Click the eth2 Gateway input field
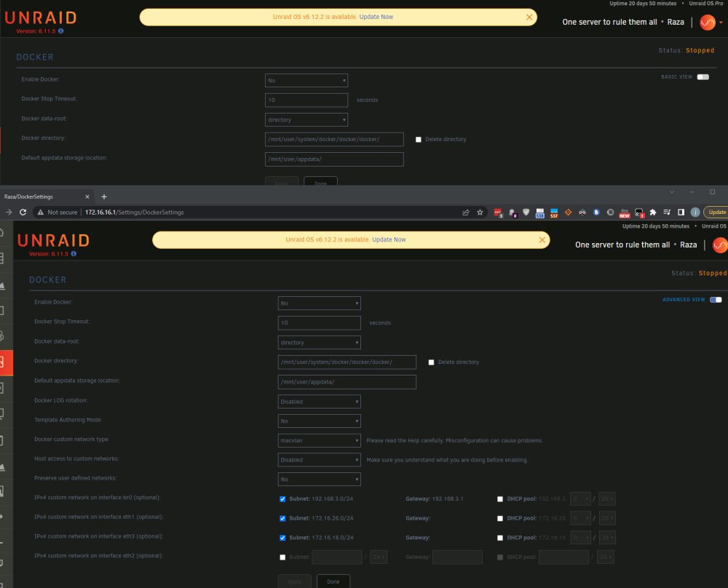This screenshot has width=728, height=588. 457,557
